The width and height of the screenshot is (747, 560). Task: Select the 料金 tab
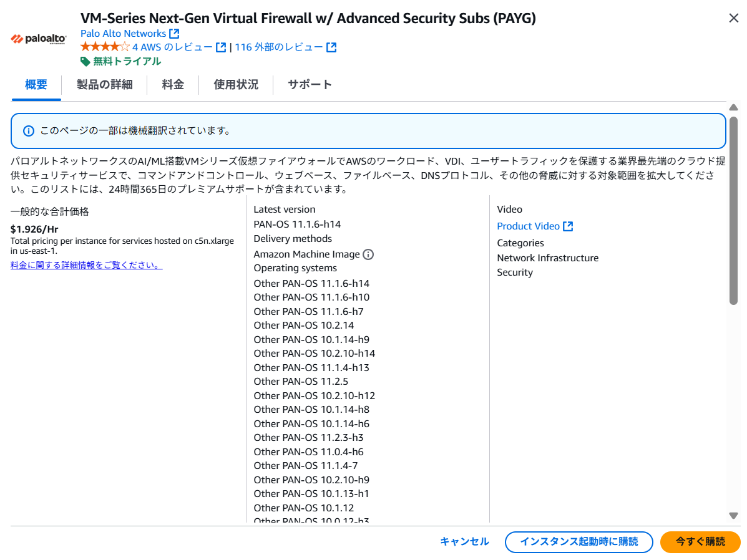coord(173,85)
